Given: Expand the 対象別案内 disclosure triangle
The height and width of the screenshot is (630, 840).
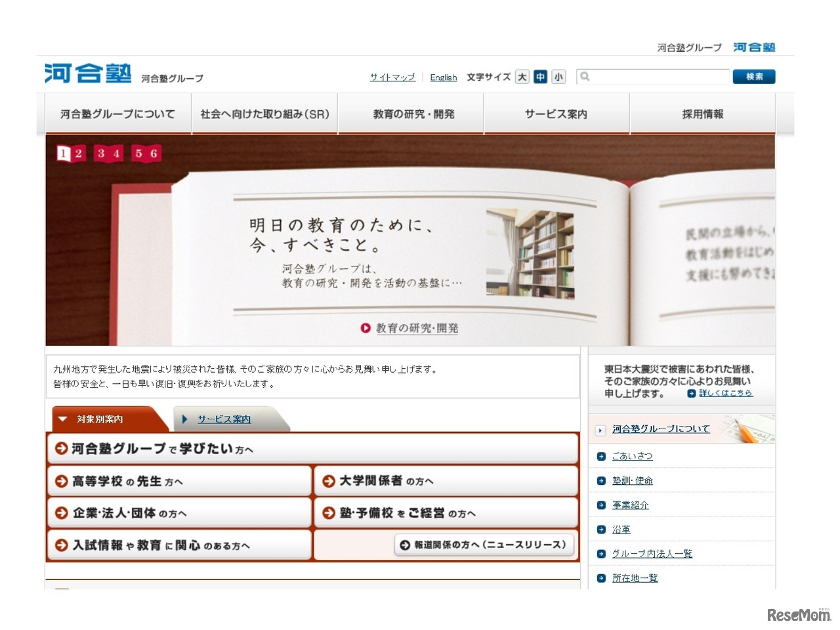Looking at the screenshot, I should (x=62, y=419).
